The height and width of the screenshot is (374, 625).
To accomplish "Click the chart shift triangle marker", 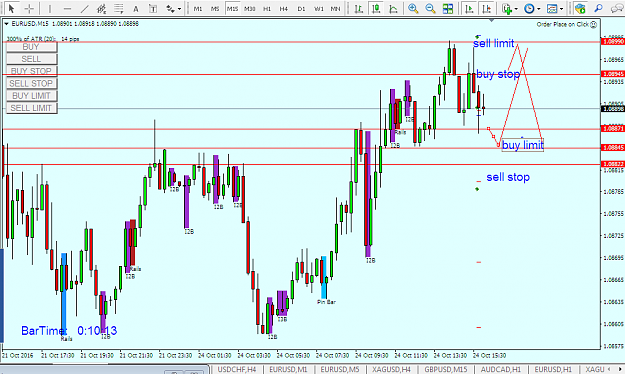I will [491, 20].
